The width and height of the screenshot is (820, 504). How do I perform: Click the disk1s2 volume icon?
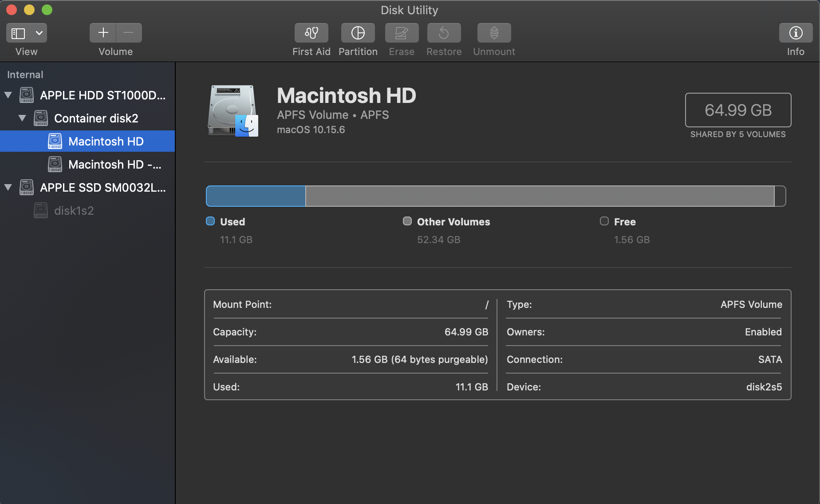(41, 210)
